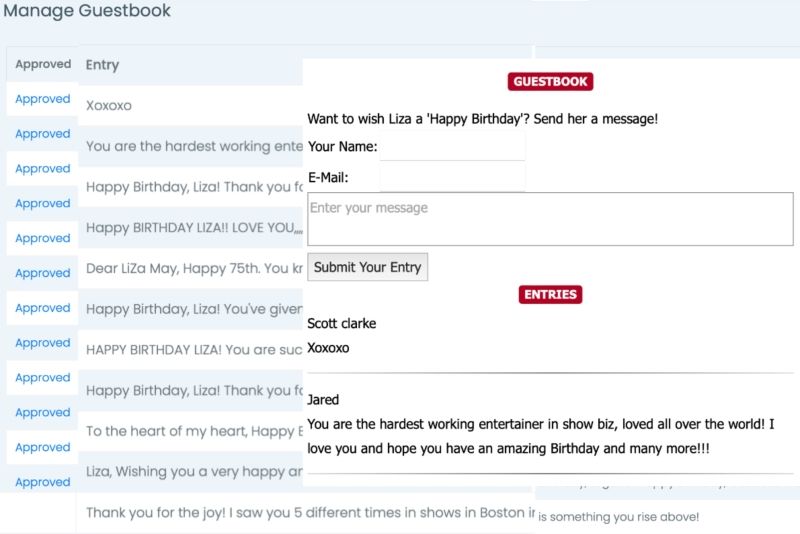The width and height of the screenshot is (800, 534).
Task: Select the Xoxoxo entry text in table
Action: coord(109,105)
